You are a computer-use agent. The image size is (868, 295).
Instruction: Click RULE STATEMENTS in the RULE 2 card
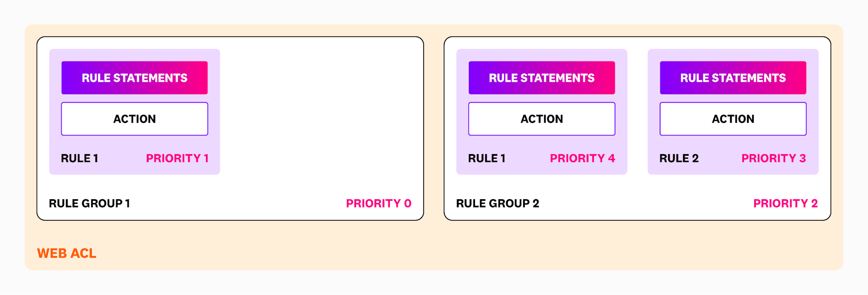click(733, 78)
